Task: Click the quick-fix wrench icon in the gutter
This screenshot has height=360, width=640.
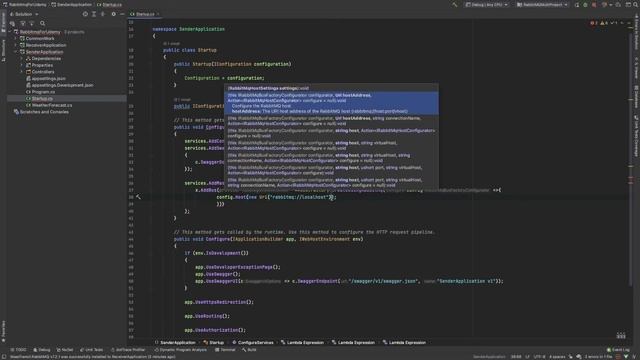Action: pyautogui.click(x=138, y=197)
